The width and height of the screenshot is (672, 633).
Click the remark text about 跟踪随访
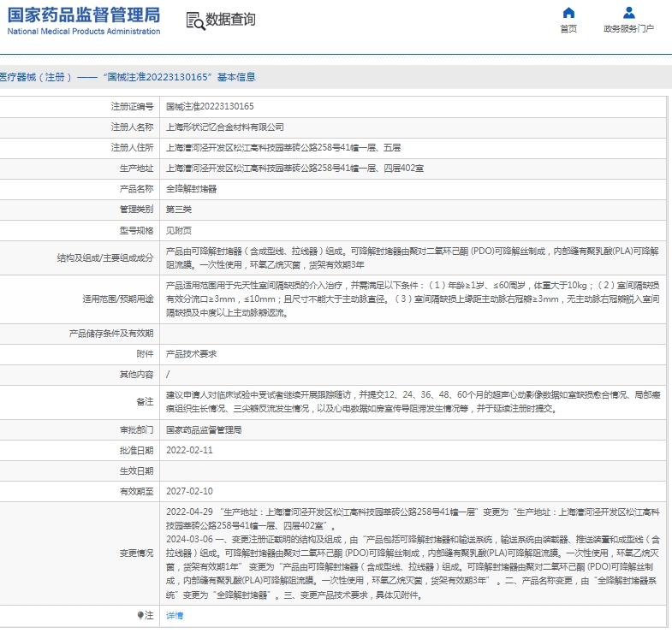point(413,402)
